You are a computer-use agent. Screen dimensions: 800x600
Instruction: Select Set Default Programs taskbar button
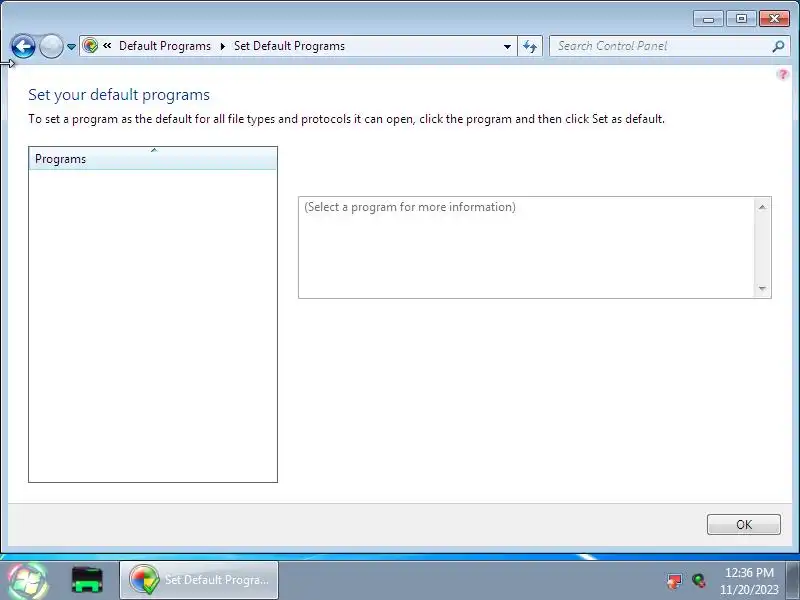pyautogui.click(x=199, y=580)
